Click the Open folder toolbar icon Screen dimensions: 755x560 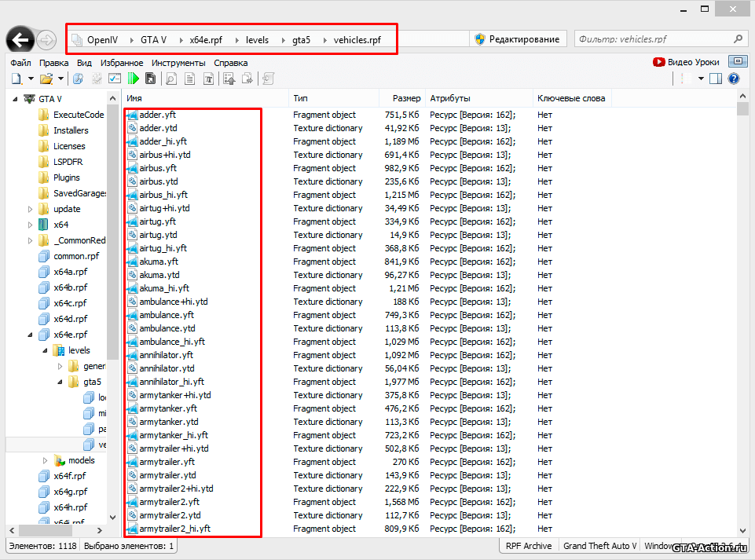(x=46, y=79)
